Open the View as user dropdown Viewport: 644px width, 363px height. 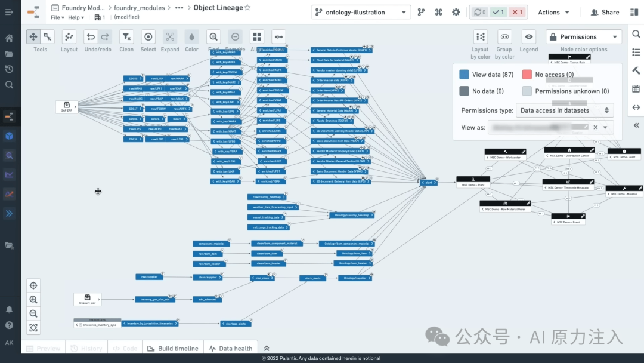click(x=605, y=127)
